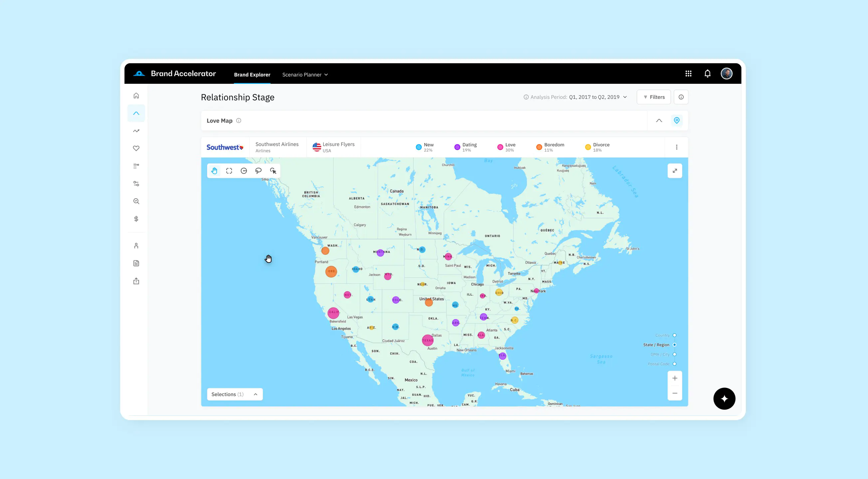Open the Filters button
The width and height of the screenshot is (868, 479).
[654, 97]
